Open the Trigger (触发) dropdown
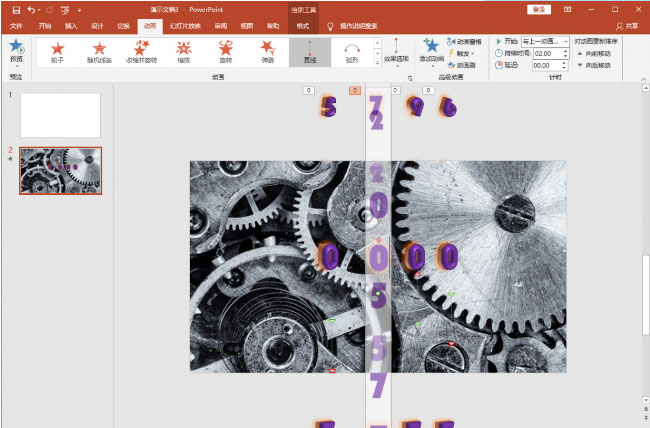This screenshot has height=428, width=650. click(464, 53)
